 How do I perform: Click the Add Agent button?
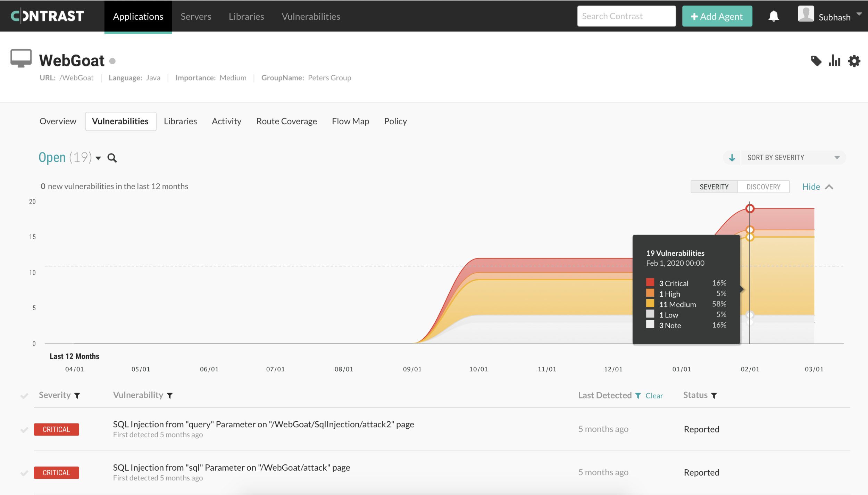coord(717,16)
